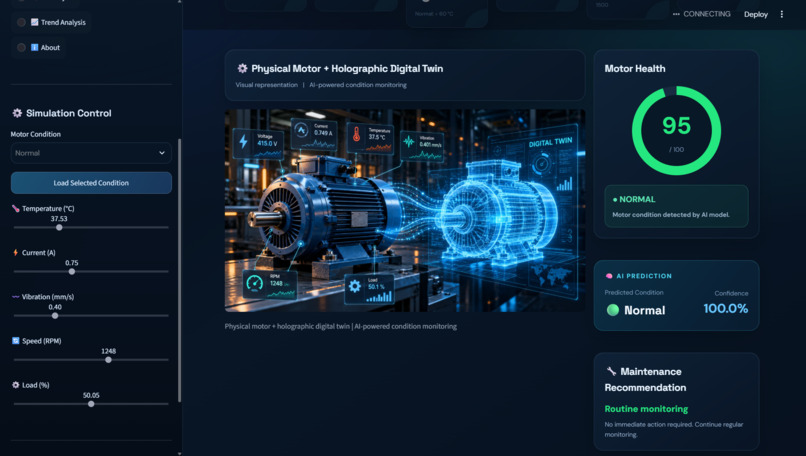This screenshot has width=806, height=456.
Task: Click the NORMAL status box
Action: point(676,206)
